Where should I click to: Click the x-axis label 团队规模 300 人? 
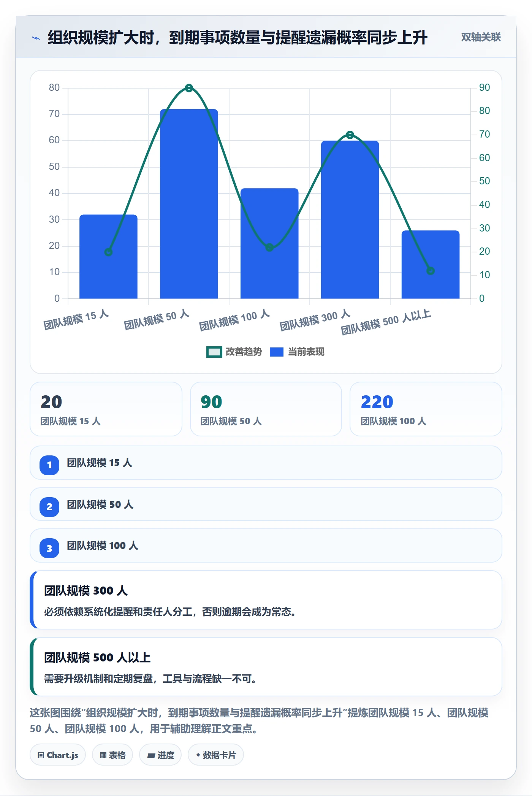tap(315, 320)
